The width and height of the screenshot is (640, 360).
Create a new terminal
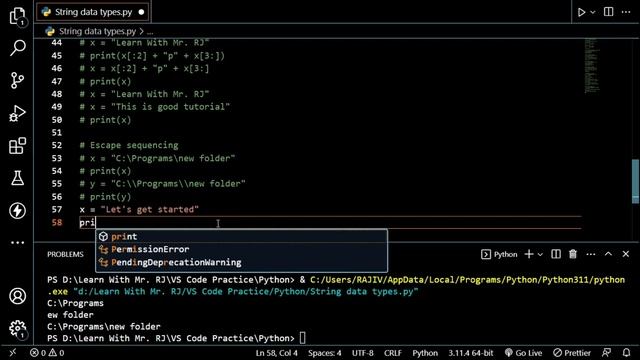529,254
